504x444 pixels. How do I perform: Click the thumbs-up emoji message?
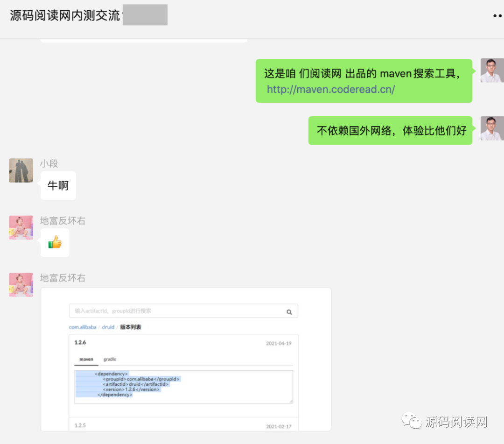click(55, 242)
